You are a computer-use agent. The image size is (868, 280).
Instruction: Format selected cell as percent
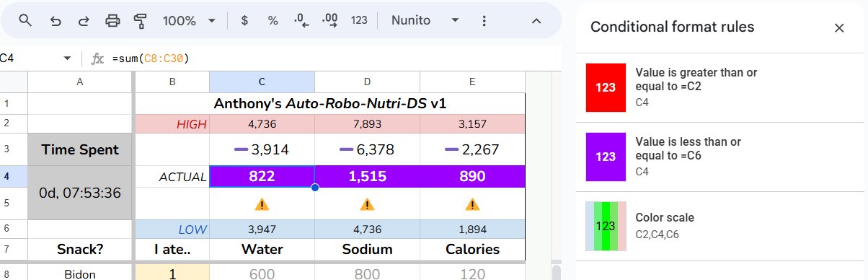pos(273,20)
